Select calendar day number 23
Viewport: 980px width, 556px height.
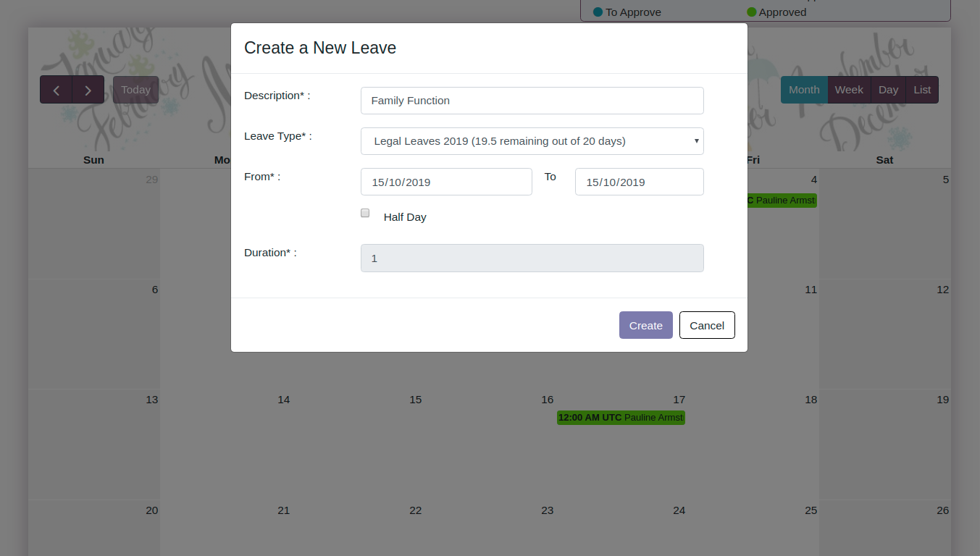pos(547,510)
